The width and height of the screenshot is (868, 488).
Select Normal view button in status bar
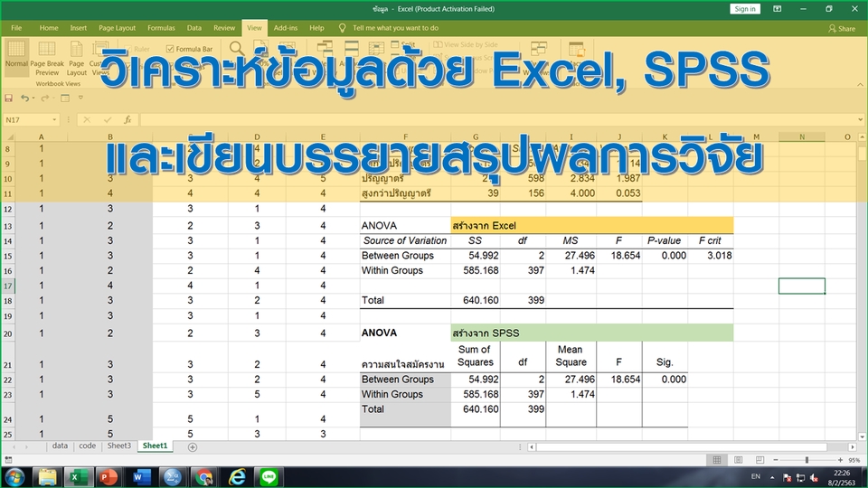717,460
